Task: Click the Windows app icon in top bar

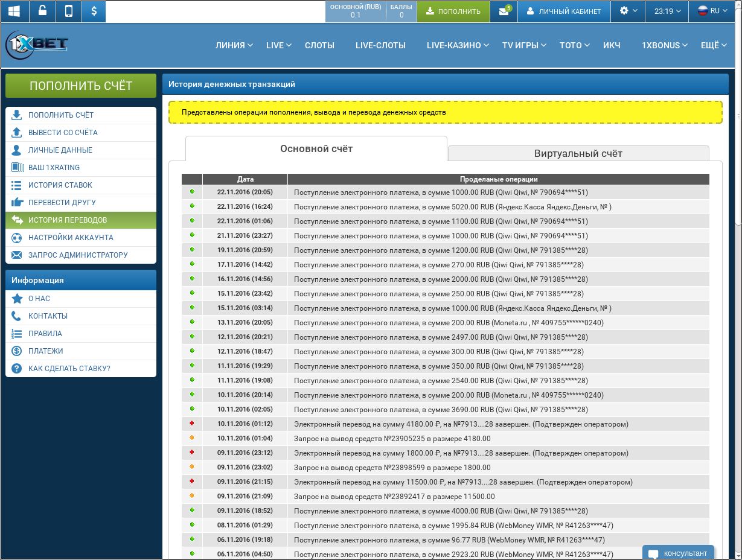Action: [14, 11]
